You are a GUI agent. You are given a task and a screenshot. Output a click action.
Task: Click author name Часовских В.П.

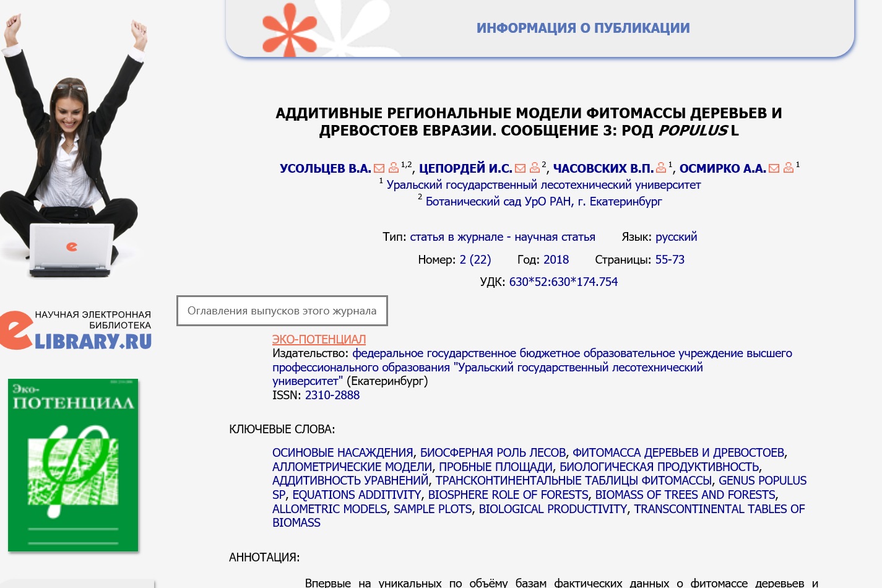click(x=603, y=168)
